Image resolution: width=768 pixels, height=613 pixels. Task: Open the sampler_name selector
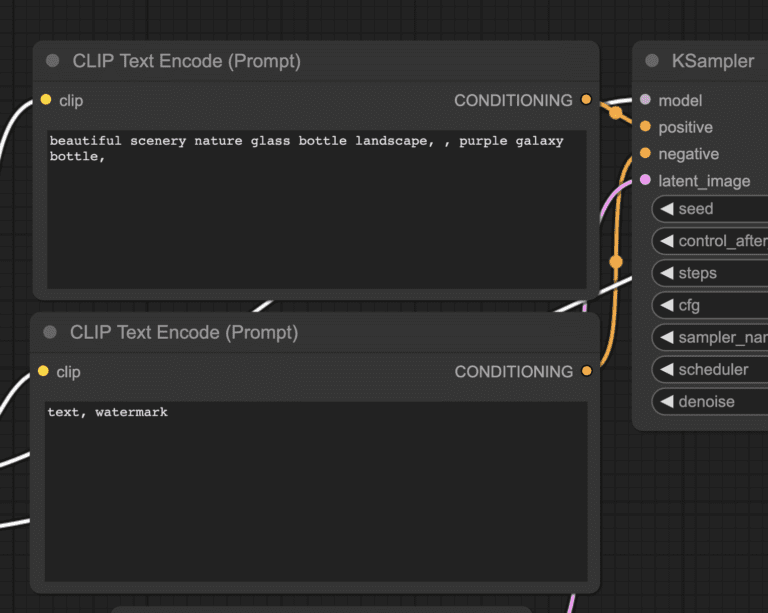click(715, 337)
